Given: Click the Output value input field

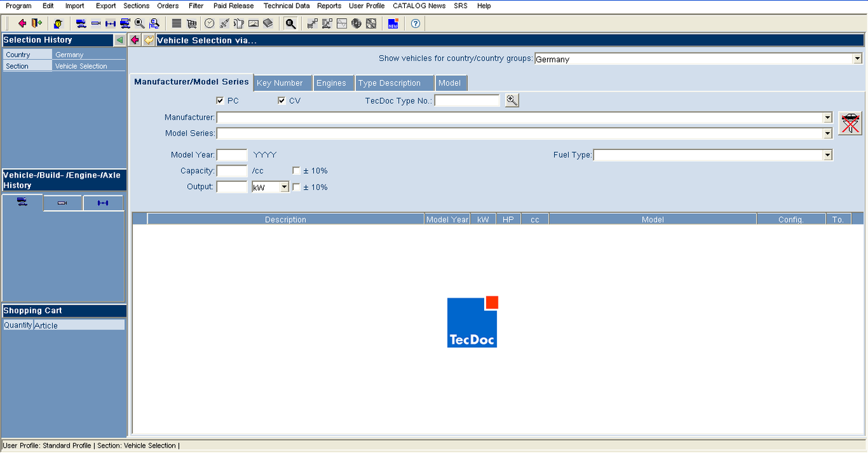Looking at the screenshot, I should (x=232, y=186).
